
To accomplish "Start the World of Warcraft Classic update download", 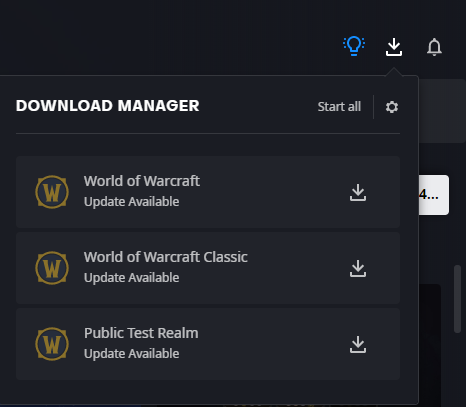I will (x=358, y=268).
